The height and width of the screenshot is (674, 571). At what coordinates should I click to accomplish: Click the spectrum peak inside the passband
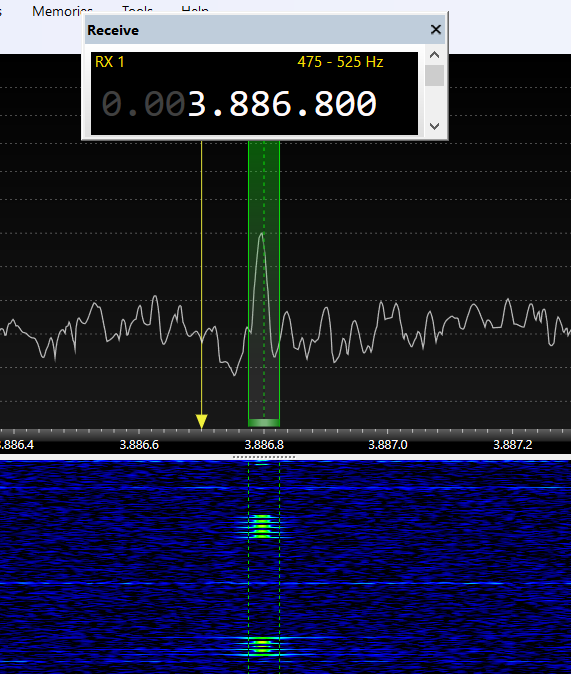(x=261, y=235)
